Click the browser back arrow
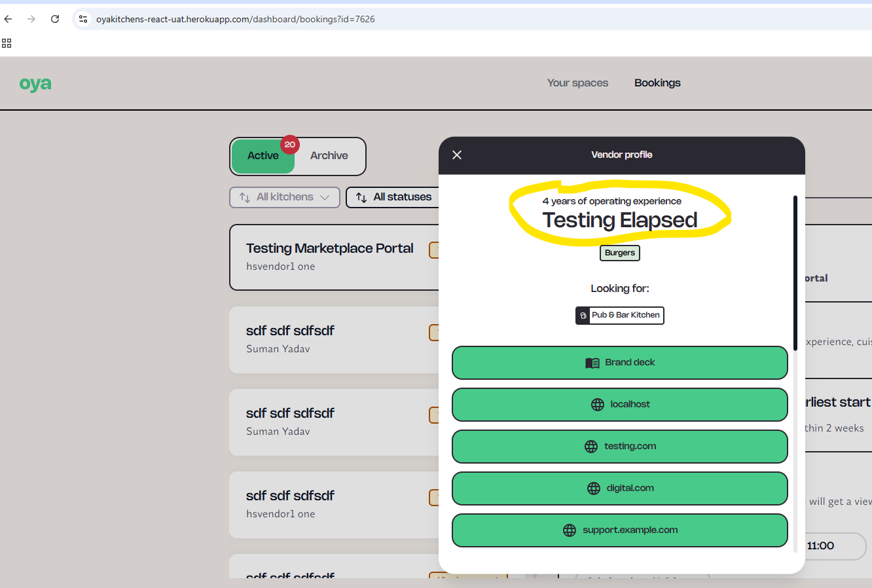Viewport: 872px width, 588px height. click(9, 19)
